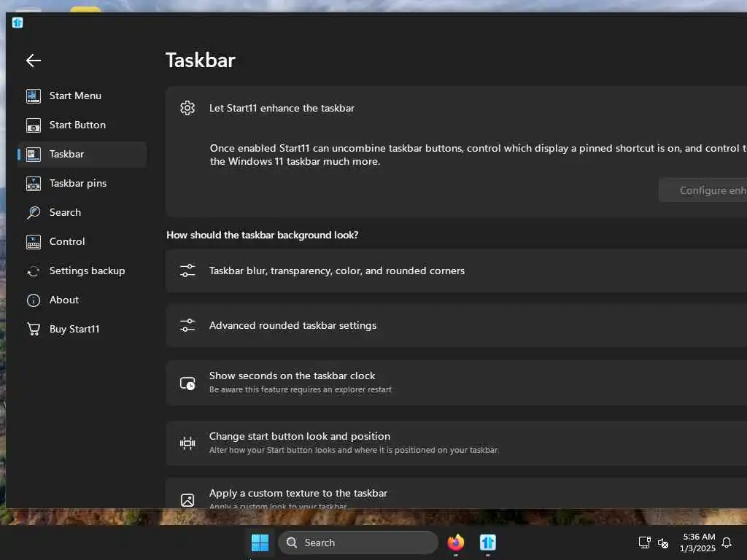Click the Taskbar sidebar icon

pyautogui.click(x=34, y=155)
